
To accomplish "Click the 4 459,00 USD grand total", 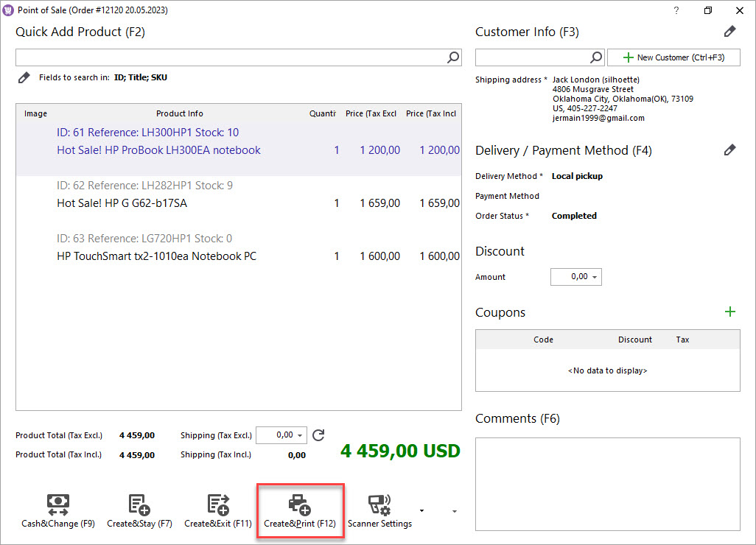I will (x=400, y=451).
